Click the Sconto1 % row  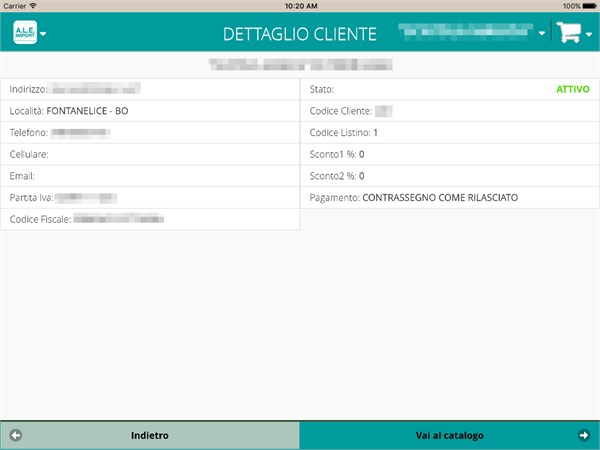pos(450,154)
